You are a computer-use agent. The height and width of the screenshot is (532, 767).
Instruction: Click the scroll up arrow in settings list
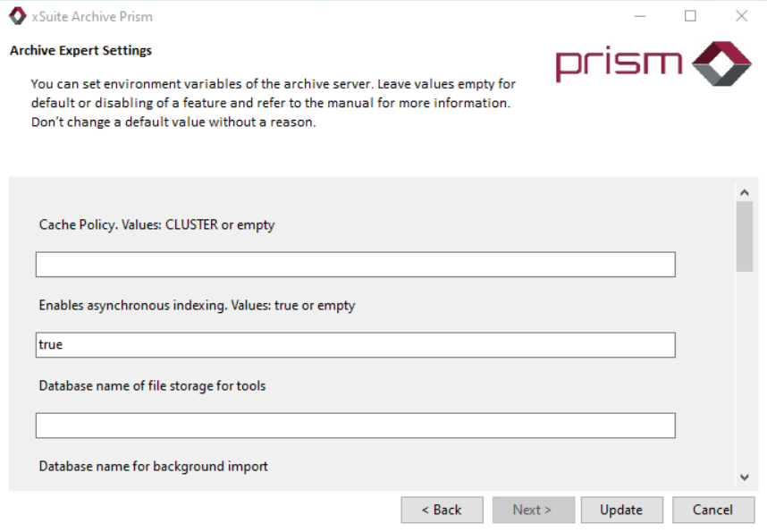click(x=745, y=191)
